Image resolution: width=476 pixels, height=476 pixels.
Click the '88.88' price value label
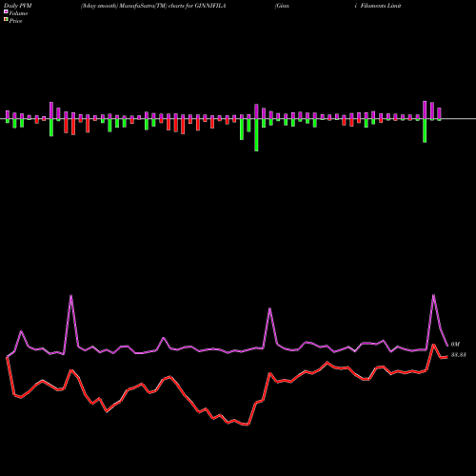click(459, 355)
